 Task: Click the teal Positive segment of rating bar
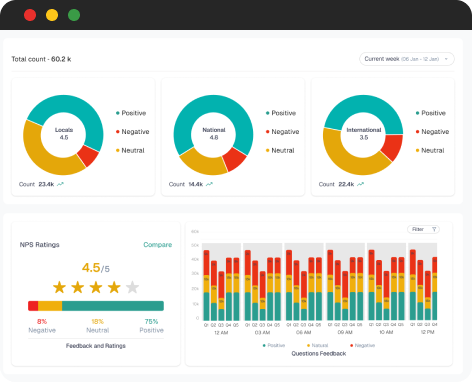(x=113, y=306)
